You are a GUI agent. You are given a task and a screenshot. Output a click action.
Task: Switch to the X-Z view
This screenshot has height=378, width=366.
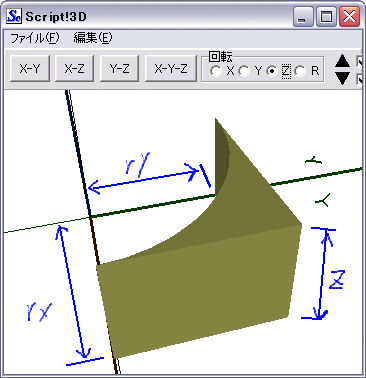74,69
